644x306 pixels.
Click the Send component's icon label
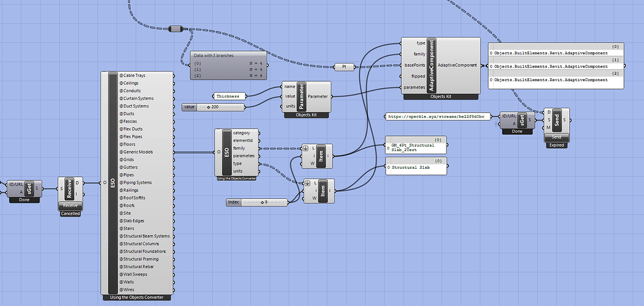pos(557,120)
